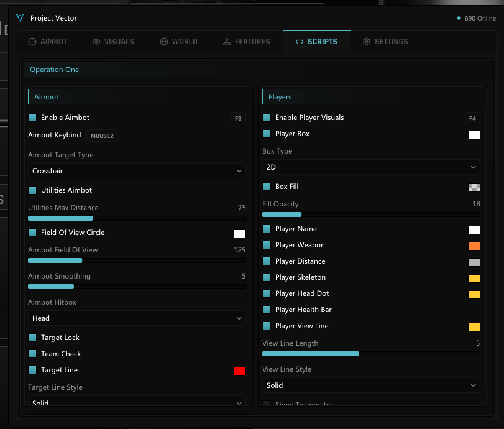Screen dimensions: 504x429
Task: Open the yellow Player Skeleton color swatch
Action: 474,279
